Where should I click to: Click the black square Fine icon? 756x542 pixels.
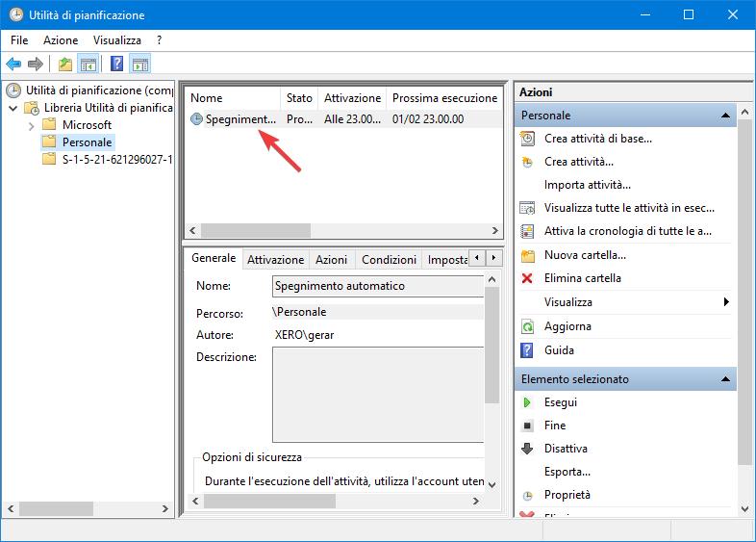tap(527, 426)
